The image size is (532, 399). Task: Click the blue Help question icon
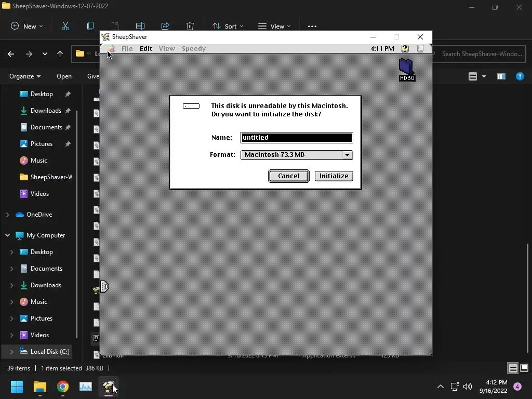pos(520,76)
